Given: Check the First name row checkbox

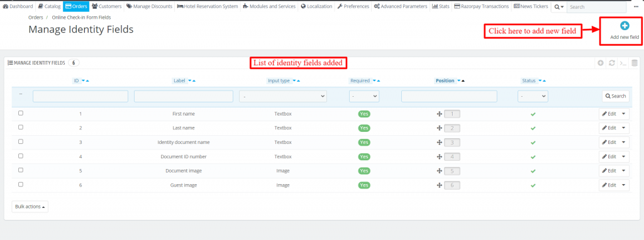Looking at the screenshot, I should [x=21, y=113].
